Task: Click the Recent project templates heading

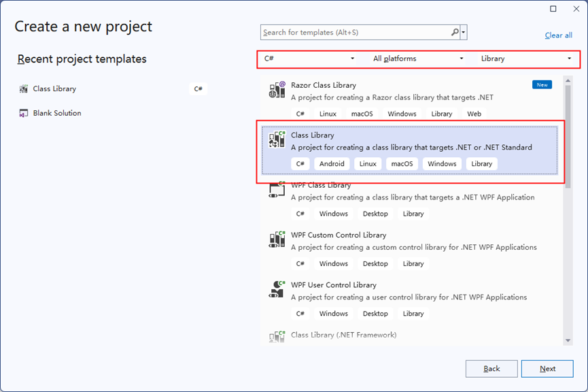Action: [82, 59]
